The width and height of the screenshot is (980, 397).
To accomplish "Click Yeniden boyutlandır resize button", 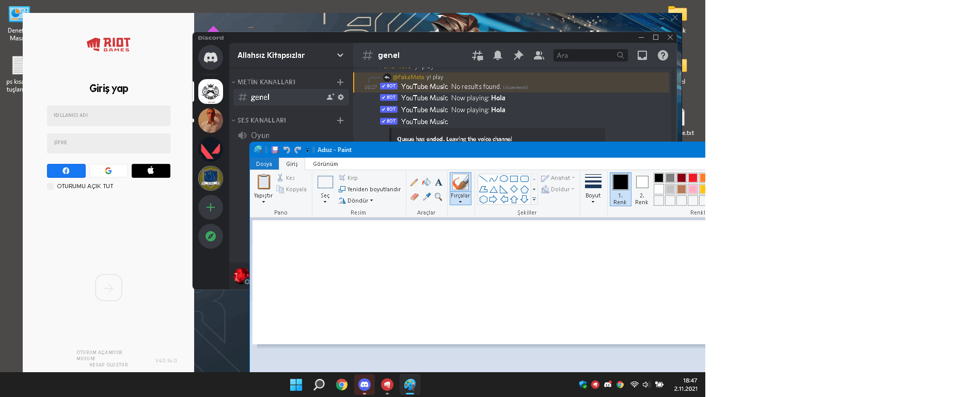I will (370, 189).
